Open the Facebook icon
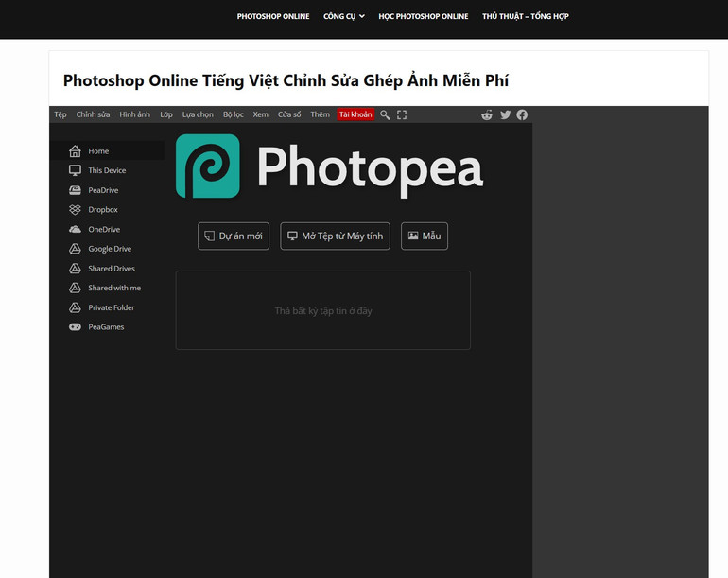 (x=522, y=114)
